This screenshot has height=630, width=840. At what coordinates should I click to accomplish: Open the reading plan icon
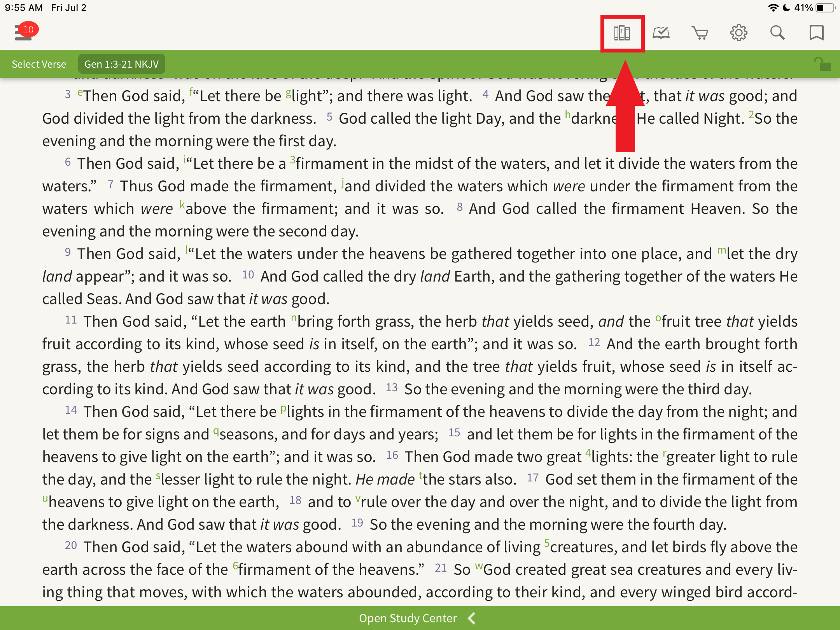[x=661, y=33]
